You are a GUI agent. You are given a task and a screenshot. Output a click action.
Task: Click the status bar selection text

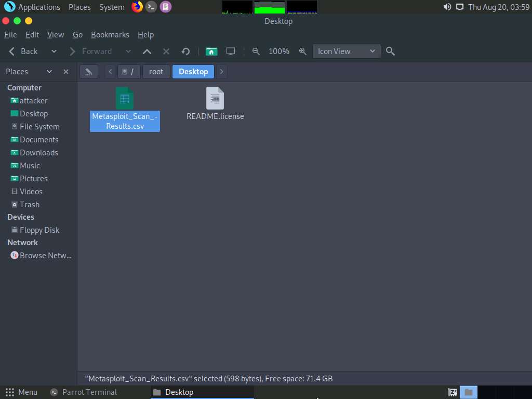[209, 379]
